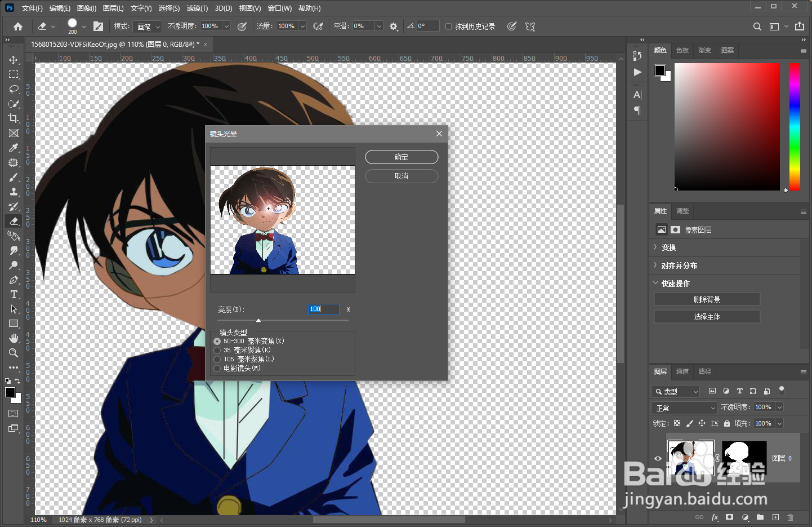Select the Crop tool

click(14, 118)
